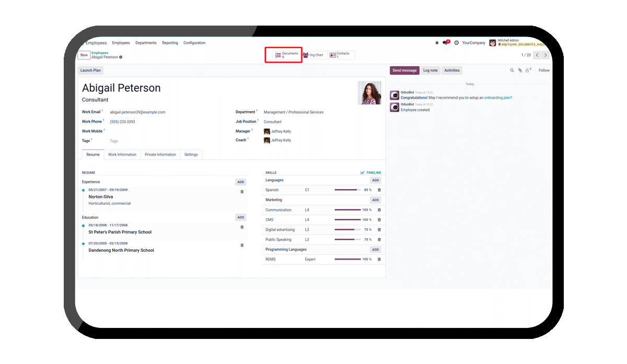Open the Configuration menu
This screenshot has width=627, height=364.
coord(194,43)
